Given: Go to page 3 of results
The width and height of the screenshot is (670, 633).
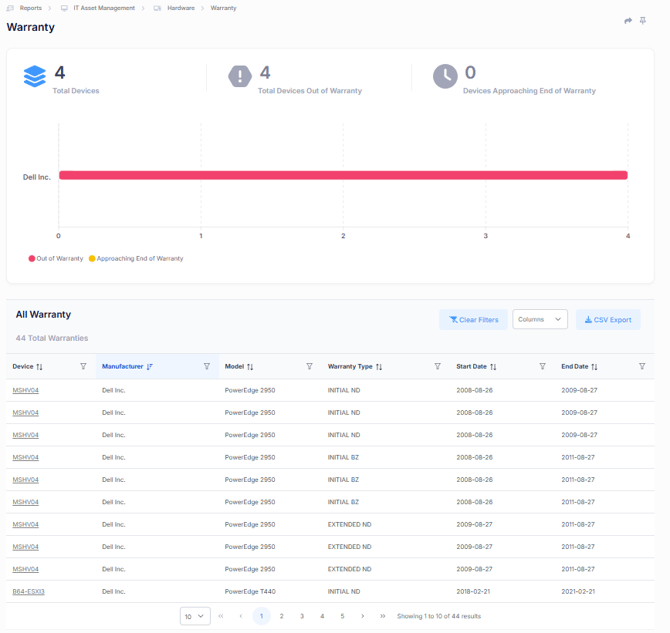Looking at the screenshot, I should pos(302,616).
